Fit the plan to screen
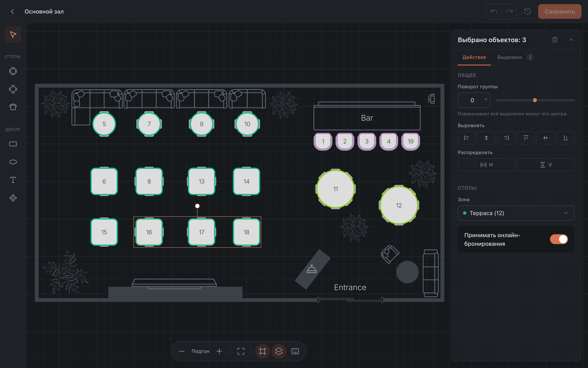Image resolution: width=588 pixels, height=368 pixels. (x=241, y=351)
